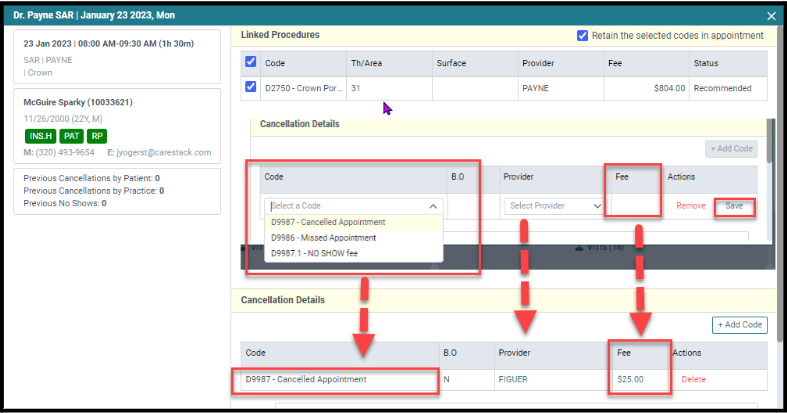
Task: Uncheck the header select-all procedures checkbox
Action: 250,62
